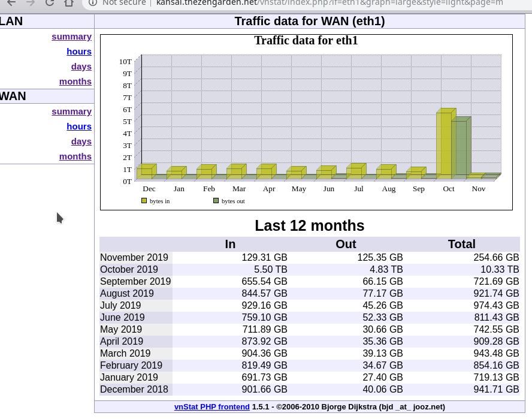Click the '34.67 GB' February outbound value
This screenshot has height=419, width=532.
point(383,366)
